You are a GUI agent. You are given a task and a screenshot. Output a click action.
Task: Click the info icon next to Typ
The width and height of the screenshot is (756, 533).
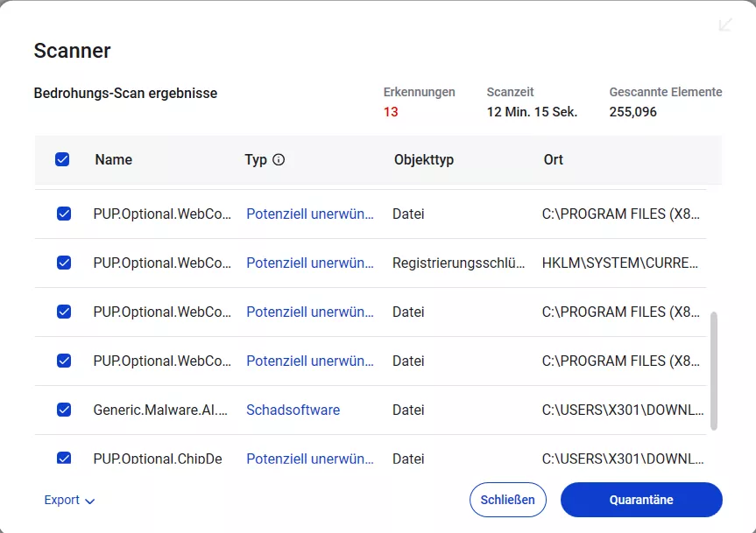279,160
